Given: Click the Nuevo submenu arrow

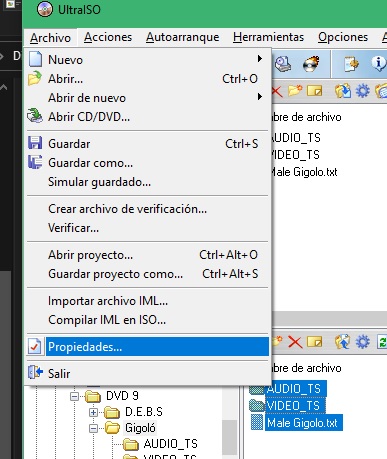Looking at the screenshot, I should [260, 59].
